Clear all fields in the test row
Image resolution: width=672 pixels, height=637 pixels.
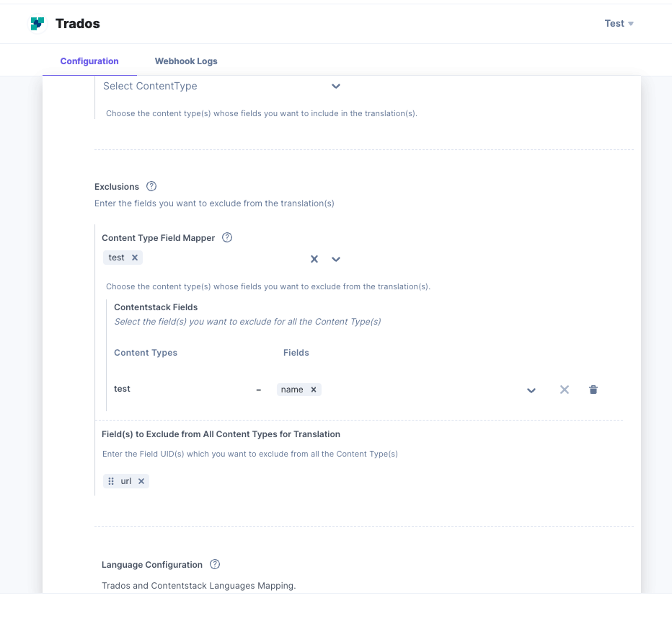click(564, 389)
